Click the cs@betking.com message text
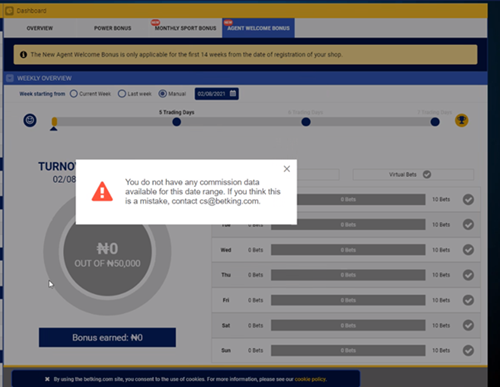The width and height of the screenshot is (500, 387). point(229,201)
